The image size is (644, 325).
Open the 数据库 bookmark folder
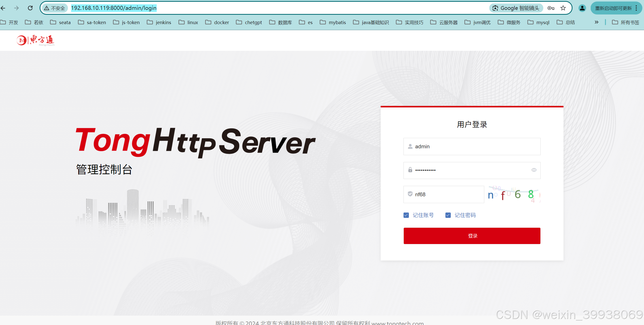[281, 22]
